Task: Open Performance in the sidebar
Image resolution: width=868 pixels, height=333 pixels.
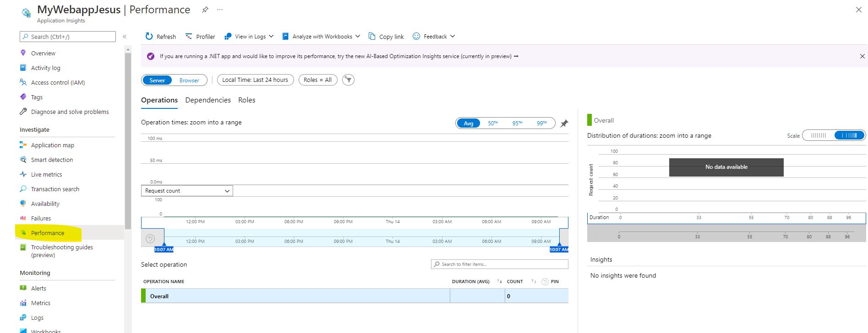Action: (48, 233)
